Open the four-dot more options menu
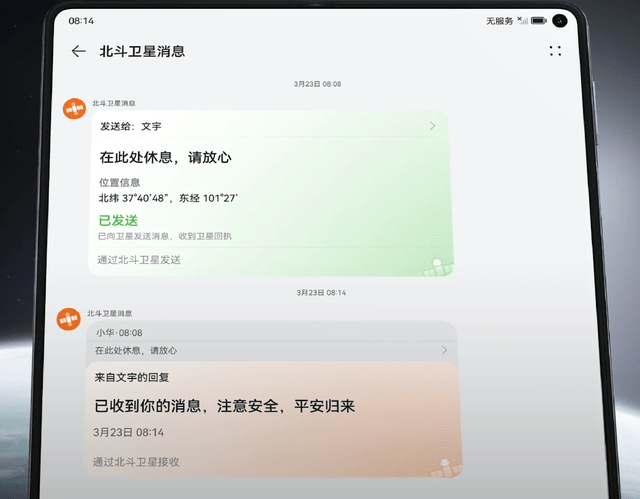 tap(555, 51)
